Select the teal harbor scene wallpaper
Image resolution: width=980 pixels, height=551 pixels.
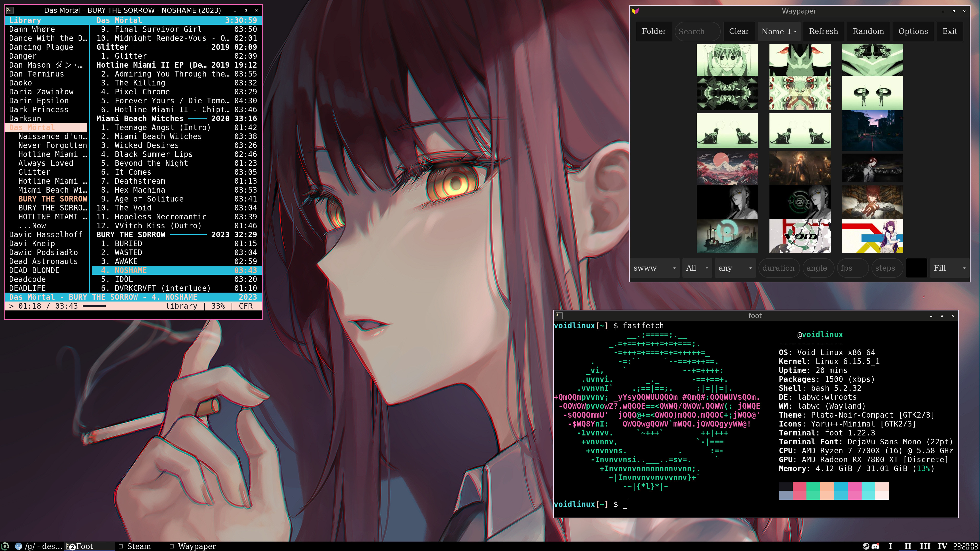click(727, 236)
